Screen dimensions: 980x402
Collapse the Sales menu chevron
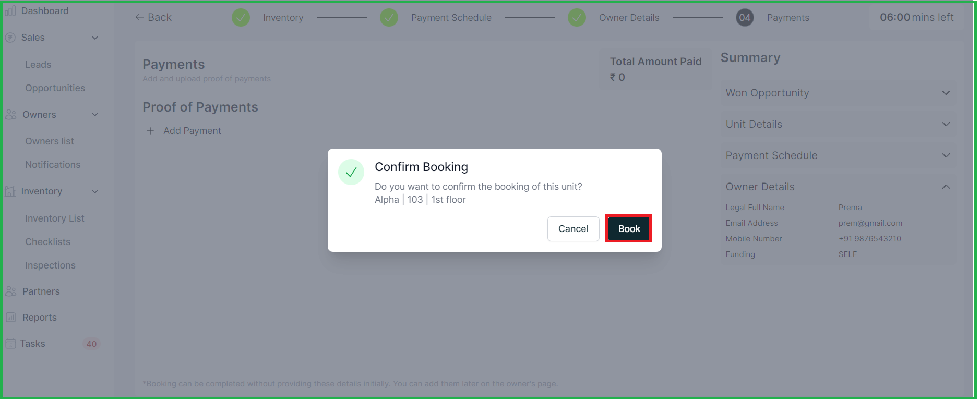pyautogui.click(x=95, y=38)
